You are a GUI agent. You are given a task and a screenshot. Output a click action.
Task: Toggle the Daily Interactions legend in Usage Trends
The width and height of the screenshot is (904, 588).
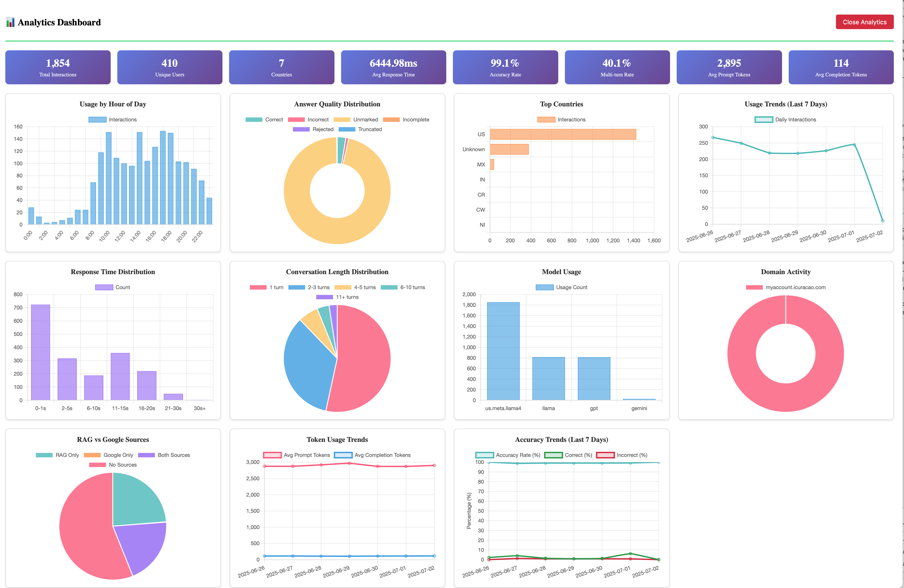(785, 120)
